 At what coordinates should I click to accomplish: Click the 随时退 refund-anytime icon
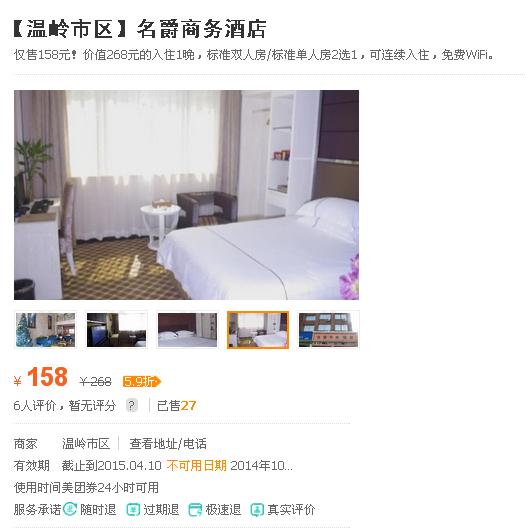click(70, 509)
